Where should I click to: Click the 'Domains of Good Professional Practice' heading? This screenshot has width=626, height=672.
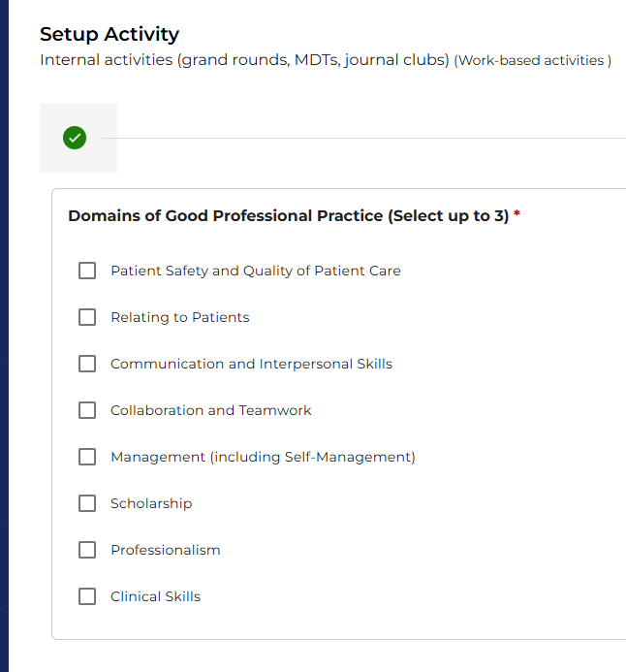(288, 215)
